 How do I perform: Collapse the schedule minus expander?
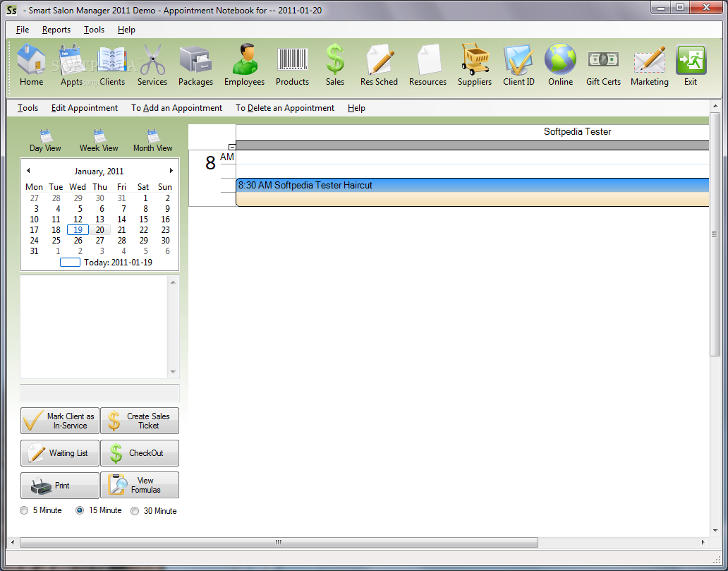(232, 147)
